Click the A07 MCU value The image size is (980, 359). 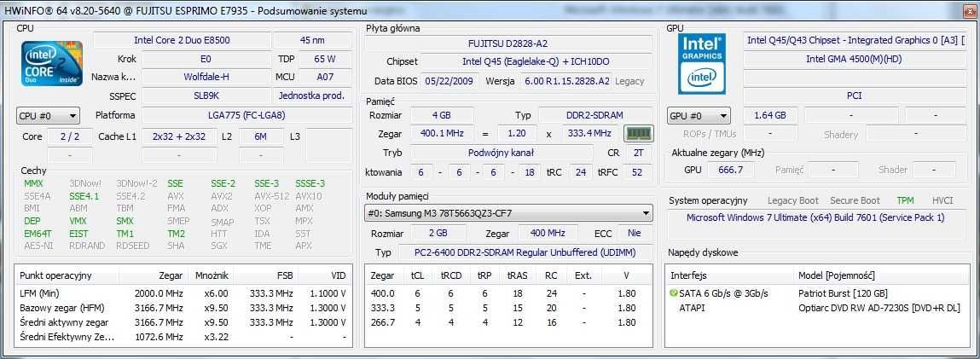click(x=325, y=78)
